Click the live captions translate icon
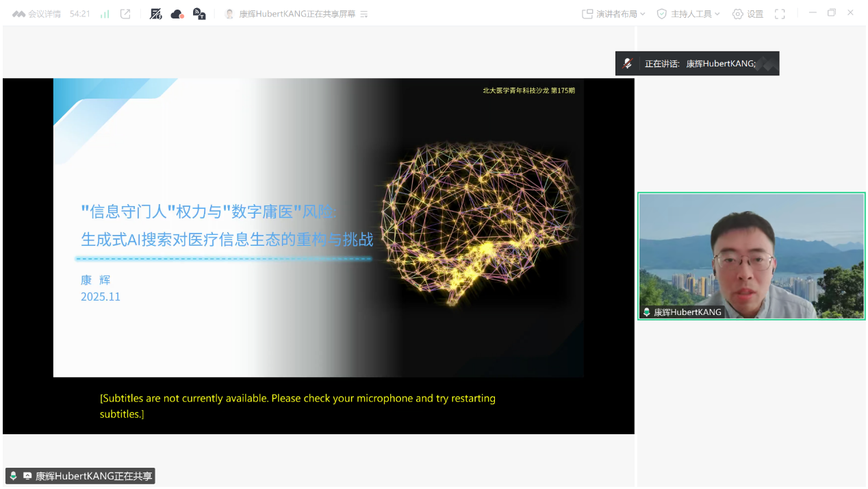868x489 pixels. pyautogui.click(x=199, y=14)
